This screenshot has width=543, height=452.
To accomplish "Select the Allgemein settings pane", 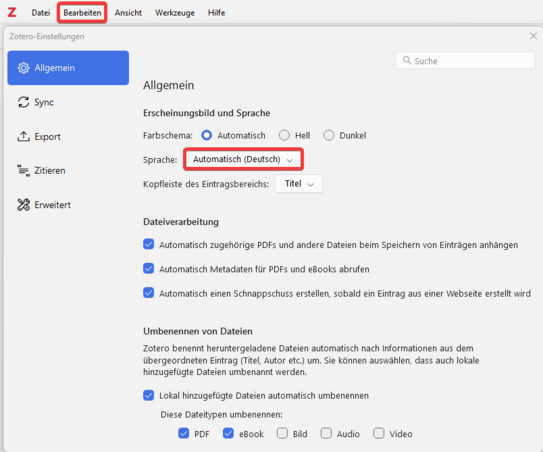I will [68, 68].
